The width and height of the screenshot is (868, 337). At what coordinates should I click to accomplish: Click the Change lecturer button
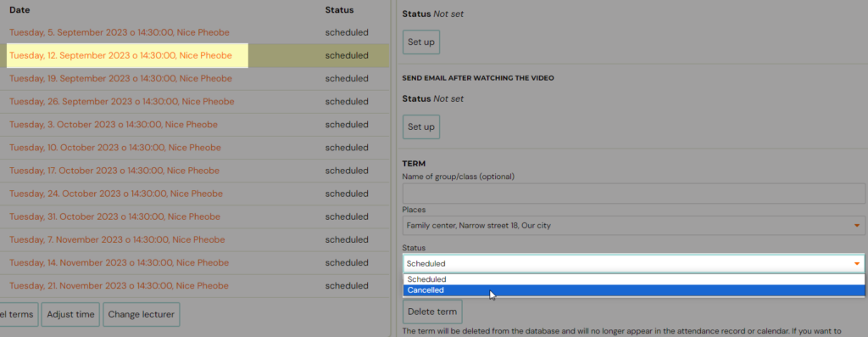142,314
